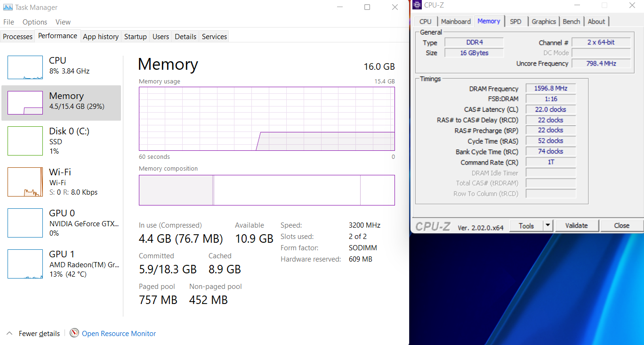Viewport: 644px width, 345px height.
Task: Click the Channel # value 2 x 64-bit
Action: coord(601,42)
